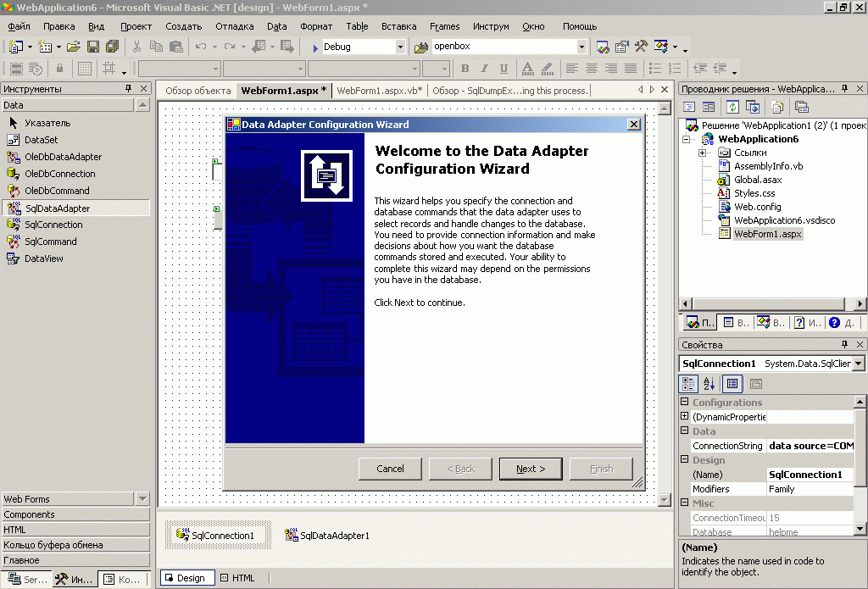This screenshot has height=589, width=868.
Task: Click Cancel in the wizard
Action: (x=390, y=469)
